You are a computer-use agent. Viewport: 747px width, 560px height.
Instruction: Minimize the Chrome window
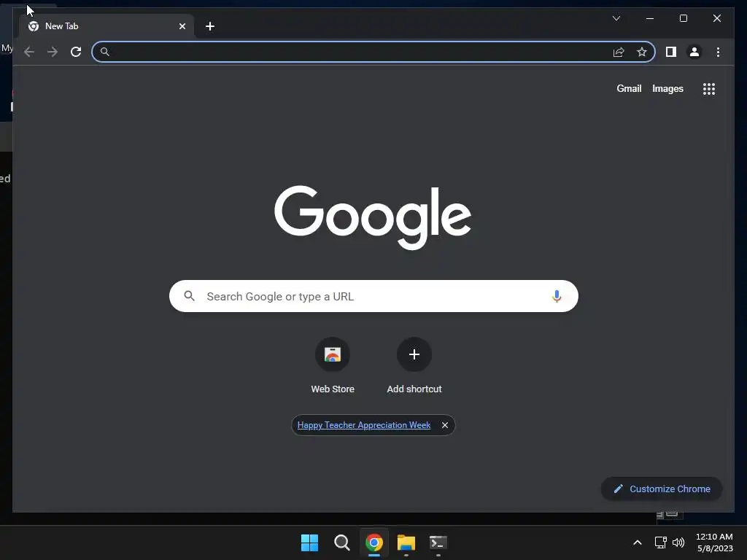(x=650, y=18)
